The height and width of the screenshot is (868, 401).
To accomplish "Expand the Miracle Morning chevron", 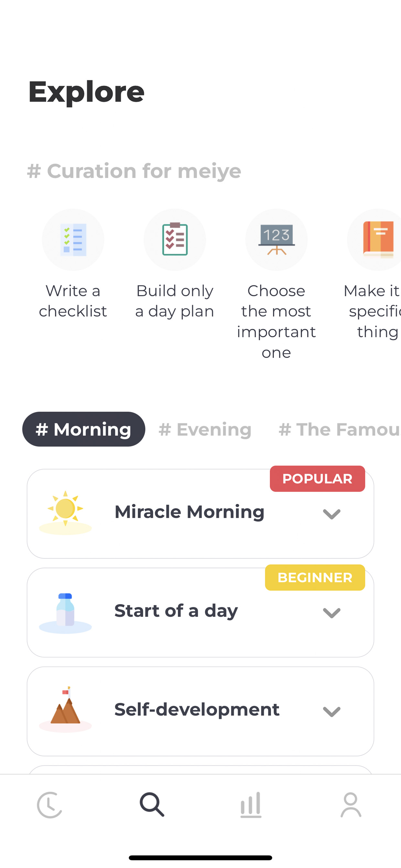I will [331, 514].
